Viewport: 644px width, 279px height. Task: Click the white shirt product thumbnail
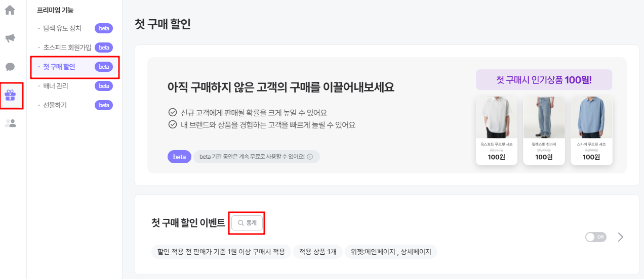(x=497, y=117)
